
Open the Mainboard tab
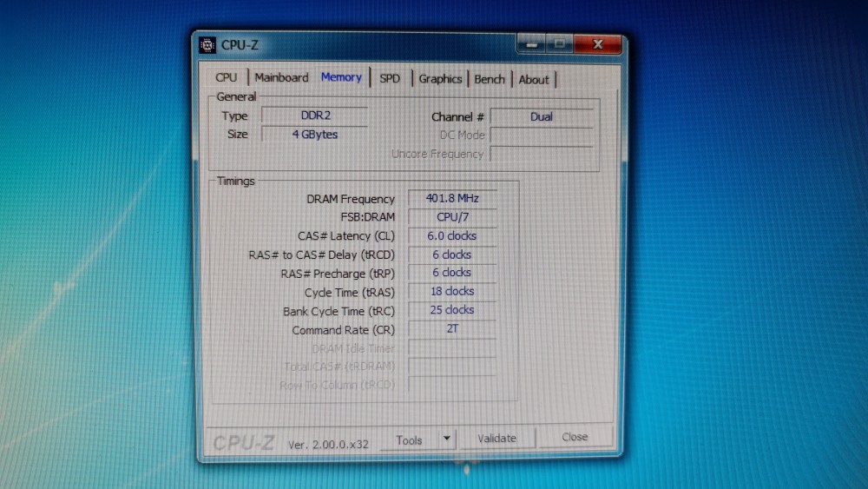point(281,77)
